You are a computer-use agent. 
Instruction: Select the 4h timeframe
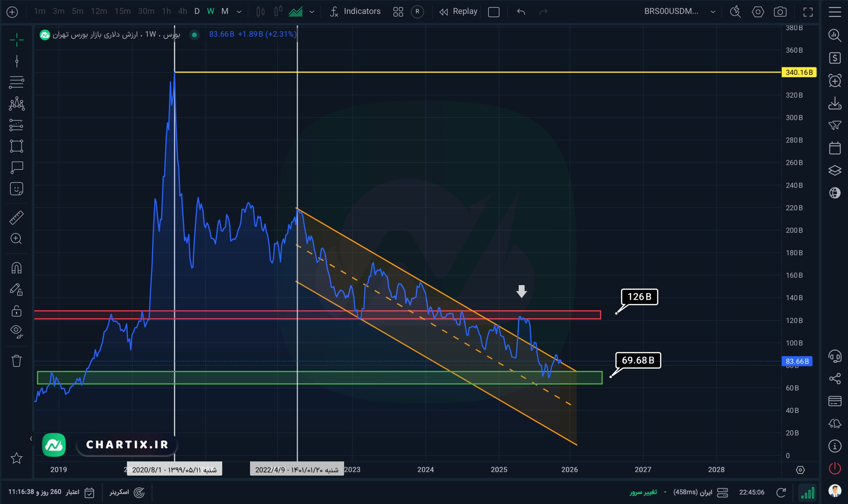pyautogui.click(x=183, y=11)
